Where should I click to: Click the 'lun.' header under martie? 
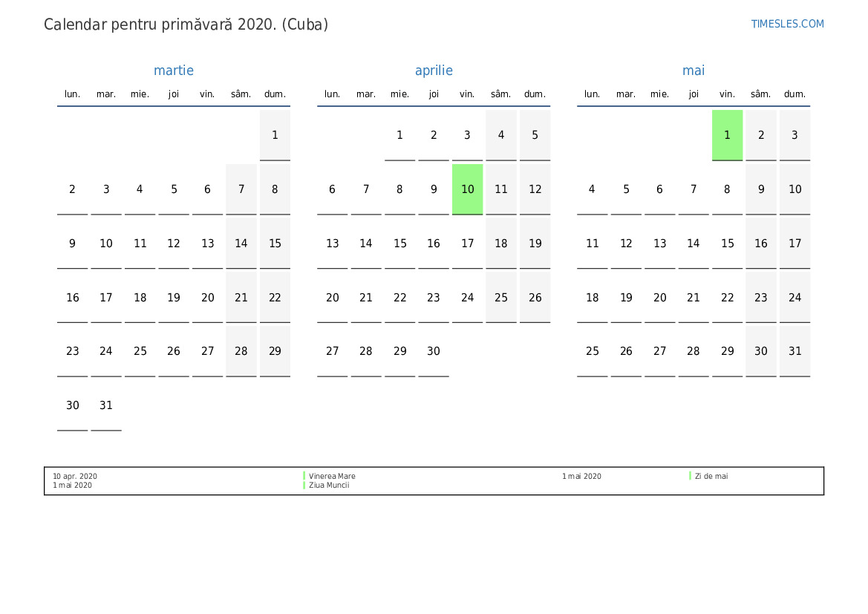coord(73,94)
